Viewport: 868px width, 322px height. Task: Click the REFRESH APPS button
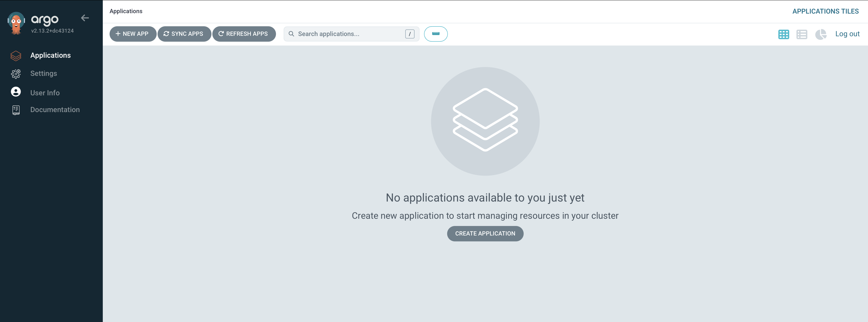pos(244,34)
